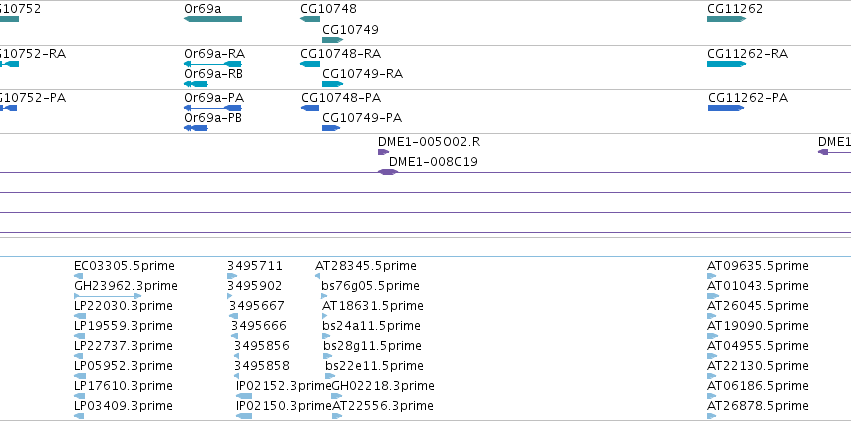Click the CG11262-PA coding bar
The width and height of the screenshot is (851, 421).
(726, 108)
